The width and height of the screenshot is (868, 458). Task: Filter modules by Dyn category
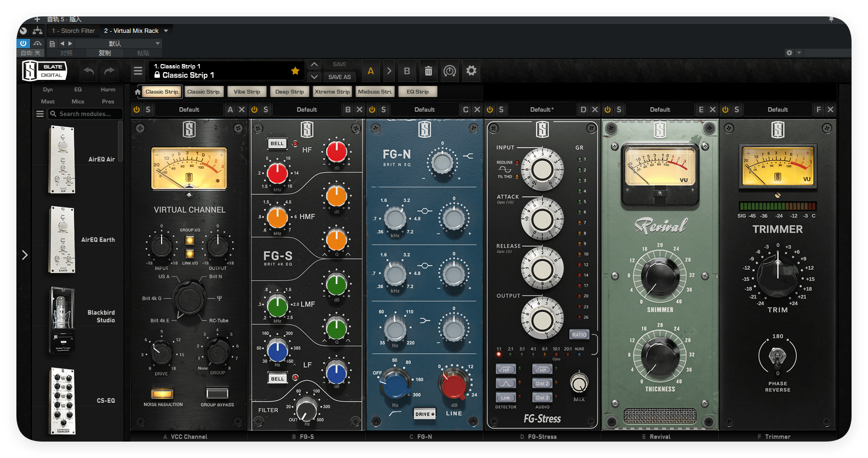[x=48, y=90]
